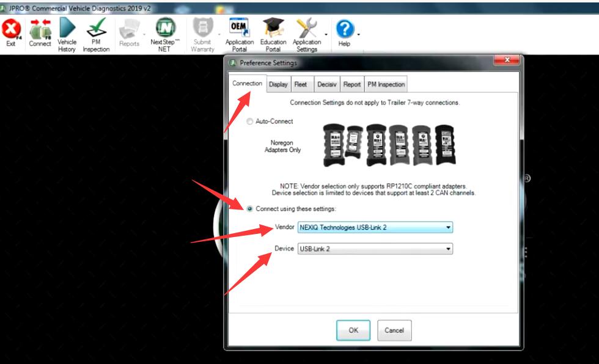Switch to the Fleet tab
599x364 pixels.
[x=301, y=84]
